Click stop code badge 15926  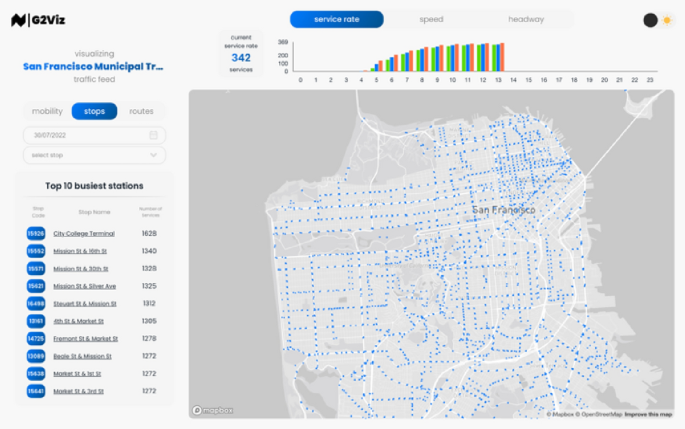[36, 233]
